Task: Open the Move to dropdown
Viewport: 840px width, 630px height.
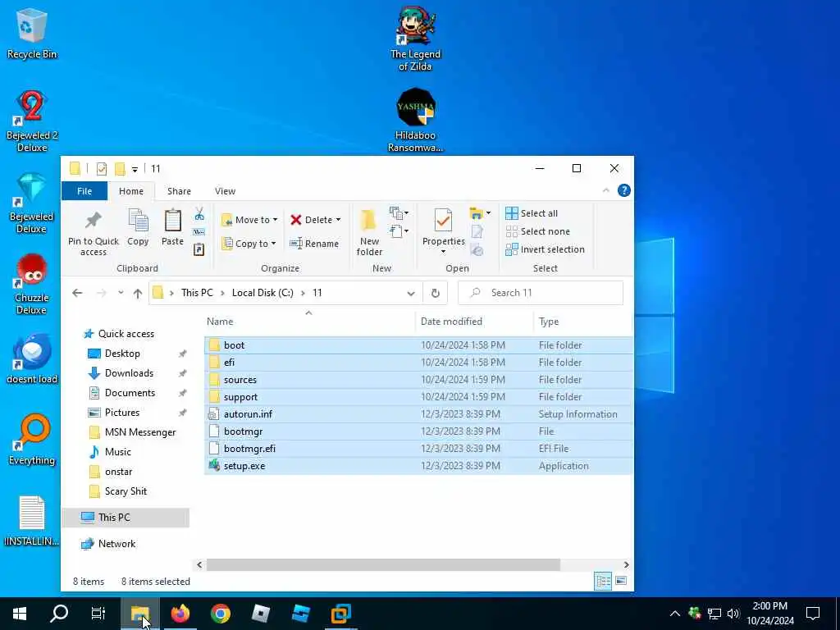Action: (249, 220)
